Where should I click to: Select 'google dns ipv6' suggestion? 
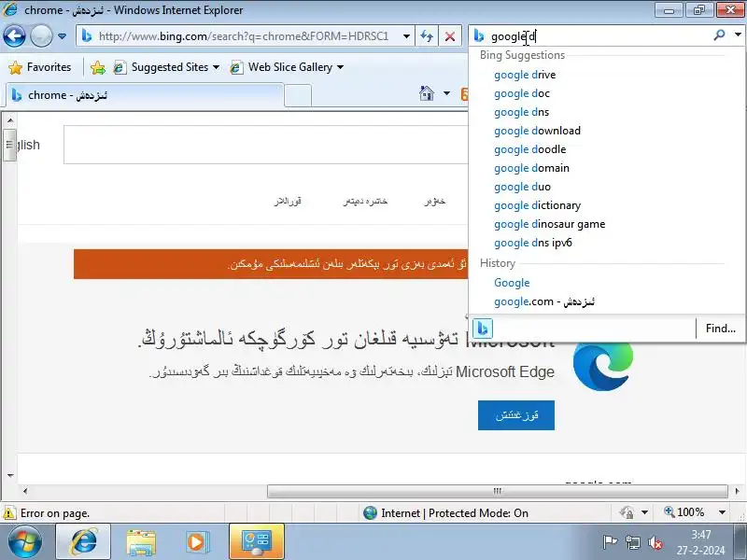[532, 243]
